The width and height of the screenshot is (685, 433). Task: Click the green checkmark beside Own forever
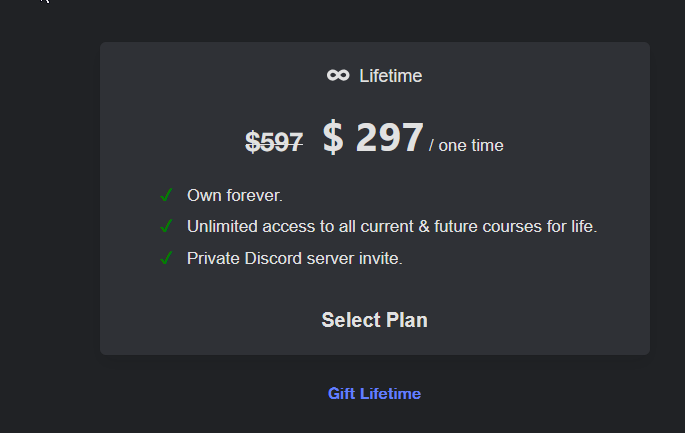point(166,195)
